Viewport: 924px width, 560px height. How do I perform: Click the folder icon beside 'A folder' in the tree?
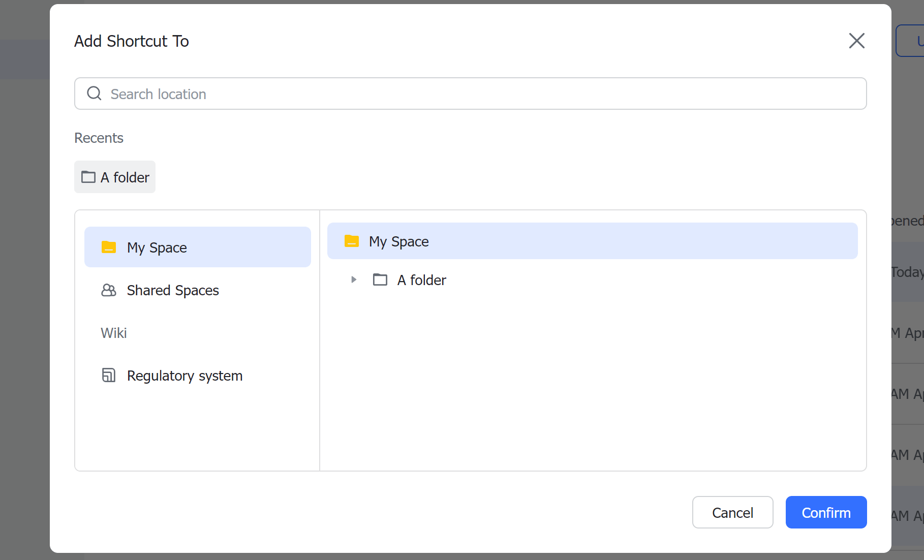coord(380,279)
